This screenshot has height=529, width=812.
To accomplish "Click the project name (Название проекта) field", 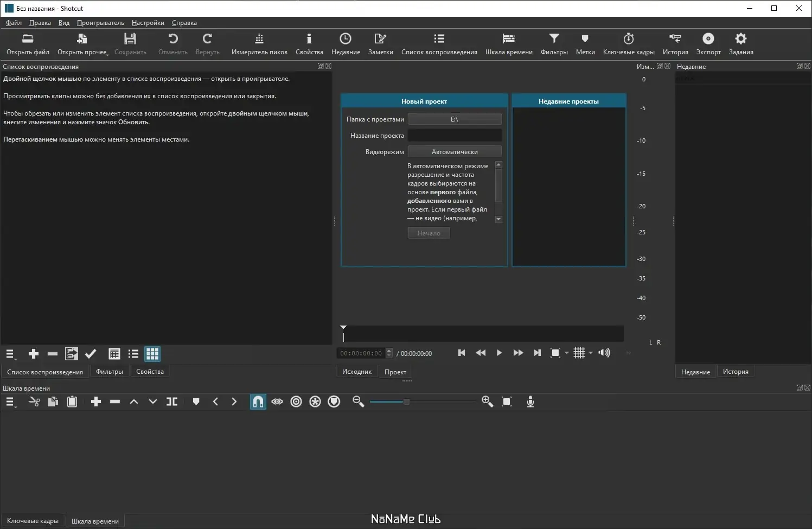I will coord(454,136).
